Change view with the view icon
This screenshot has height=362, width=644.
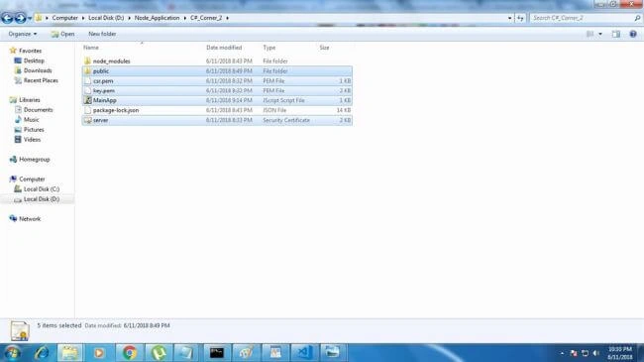click(x=590, y=34)
